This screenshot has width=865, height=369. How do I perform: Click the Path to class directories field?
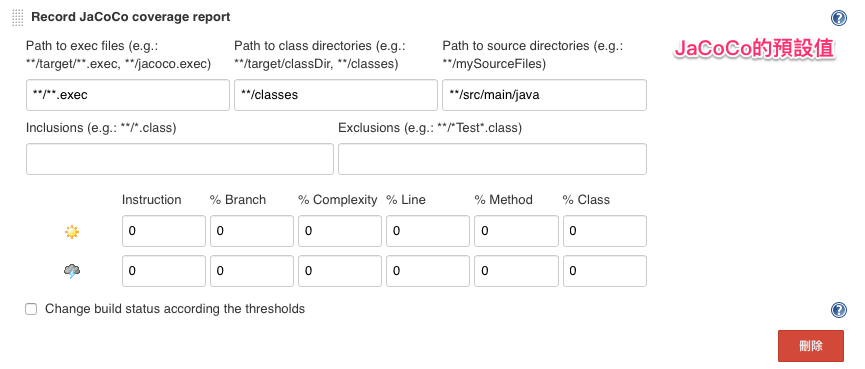pyautogui.click(x=336, y=95)
